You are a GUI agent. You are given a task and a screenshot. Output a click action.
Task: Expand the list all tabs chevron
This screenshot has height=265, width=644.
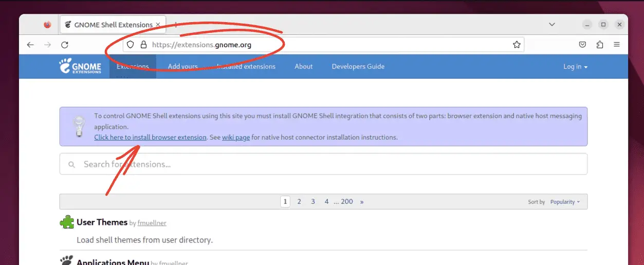pos(552,24)
